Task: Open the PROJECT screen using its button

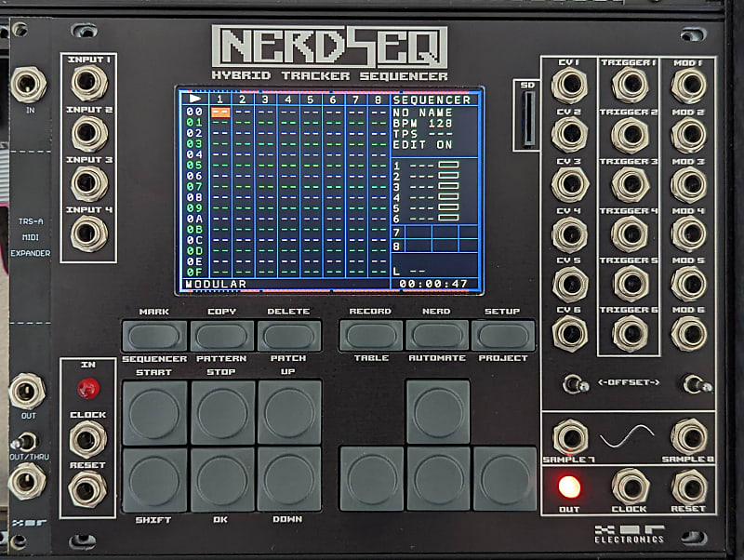Action: pyautogui.click(x=503, y=335)
